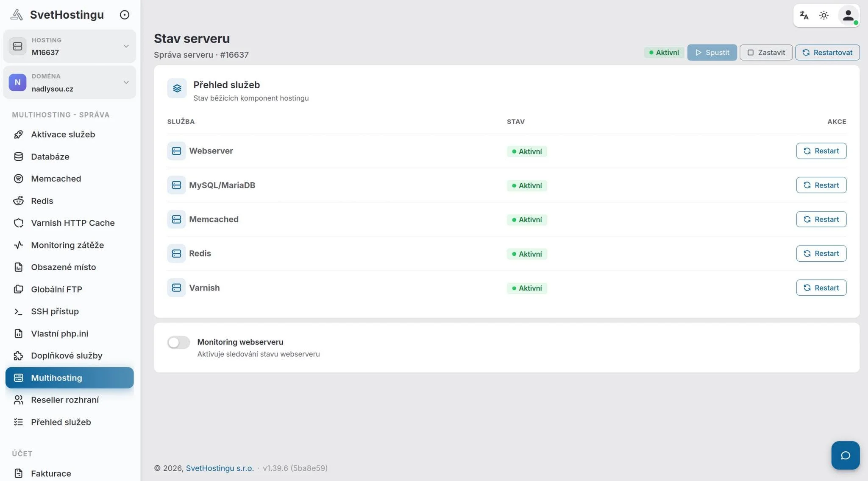
Task: Click the Monitoring zátěže pulse icon
Action: tap(18, 245)
